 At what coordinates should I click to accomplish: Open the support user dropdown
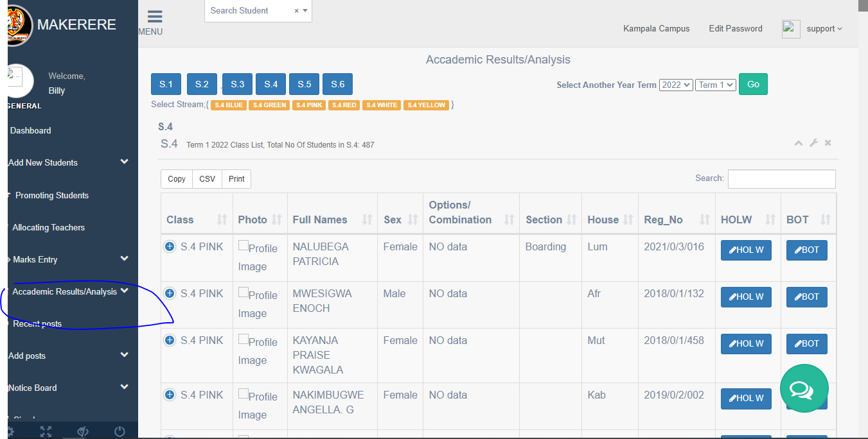[824, 29]
